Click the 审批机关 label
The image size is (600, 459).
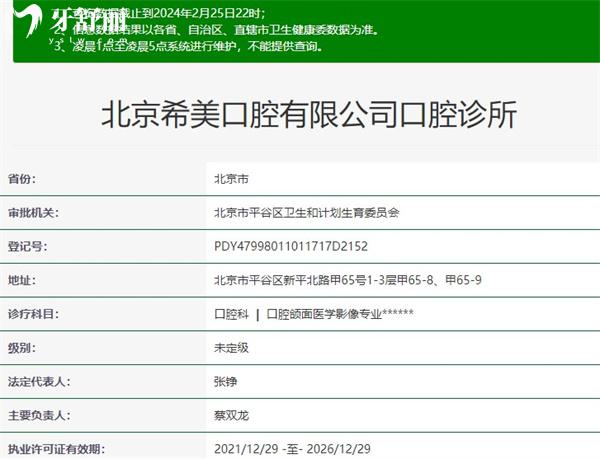click(34, 213)
